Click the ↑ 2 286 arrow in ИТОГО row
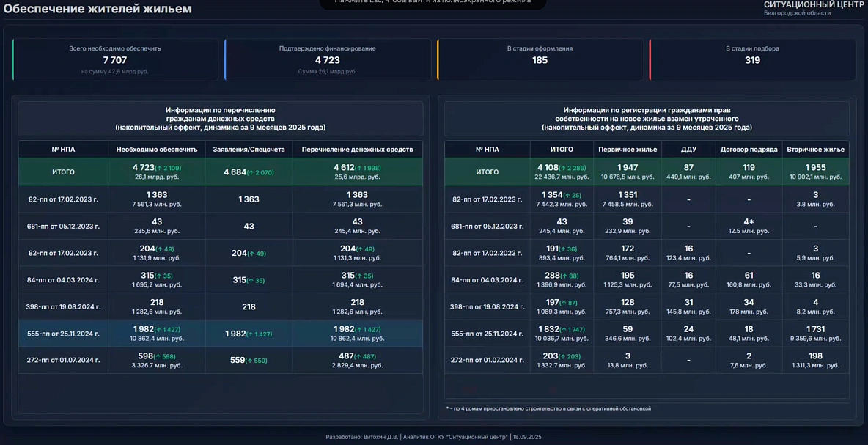Image resolution: width=868 pixels, height=445 pixels. tap(574, 168)
